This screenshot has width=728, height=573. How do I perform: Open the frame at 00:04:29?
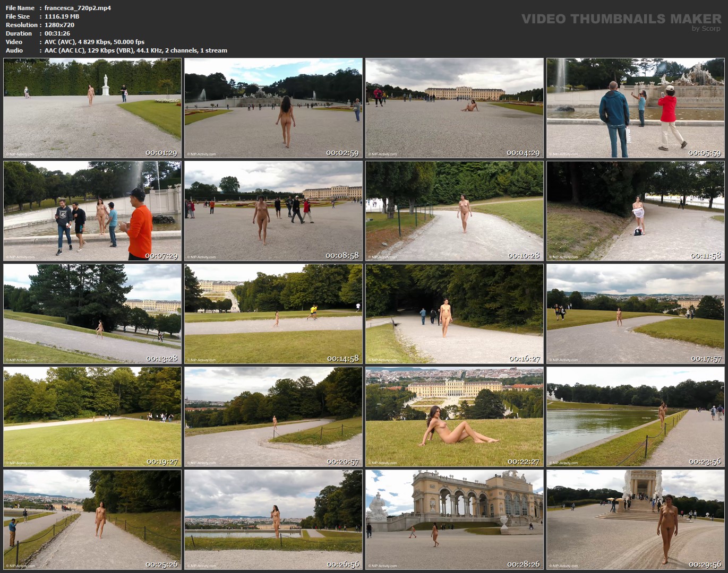point(455,108)
